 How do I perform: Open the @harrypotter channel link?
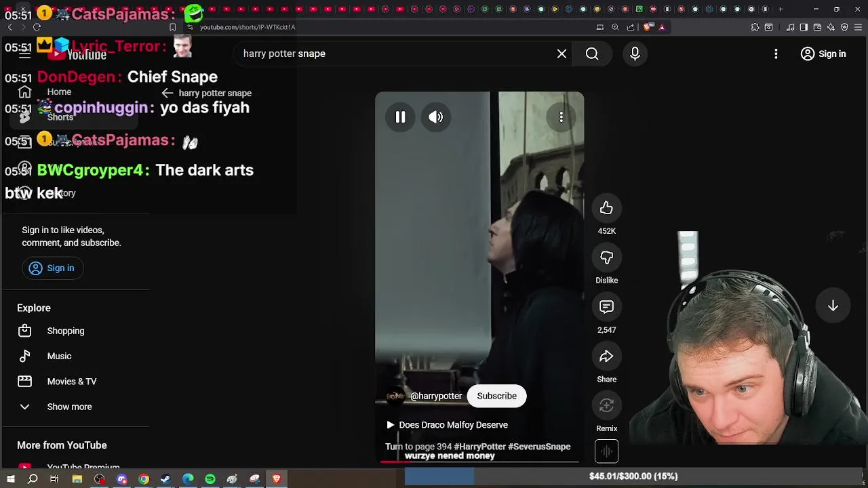coord(436,396)
